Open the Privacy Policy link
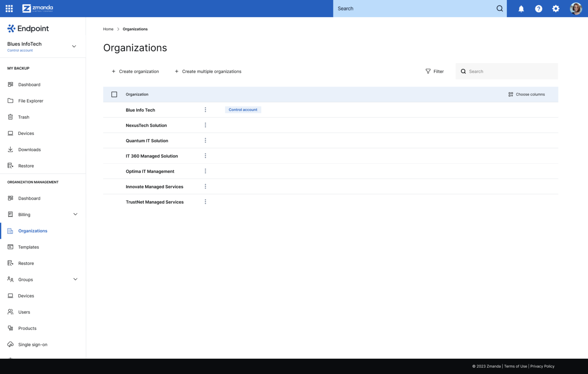 point(542,366)
